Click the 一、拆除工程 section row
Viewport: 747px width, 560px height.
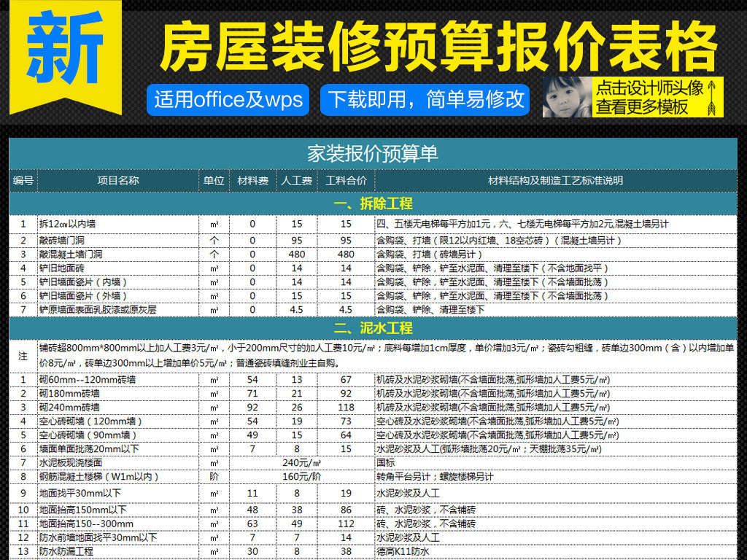[x=373, y=203]
